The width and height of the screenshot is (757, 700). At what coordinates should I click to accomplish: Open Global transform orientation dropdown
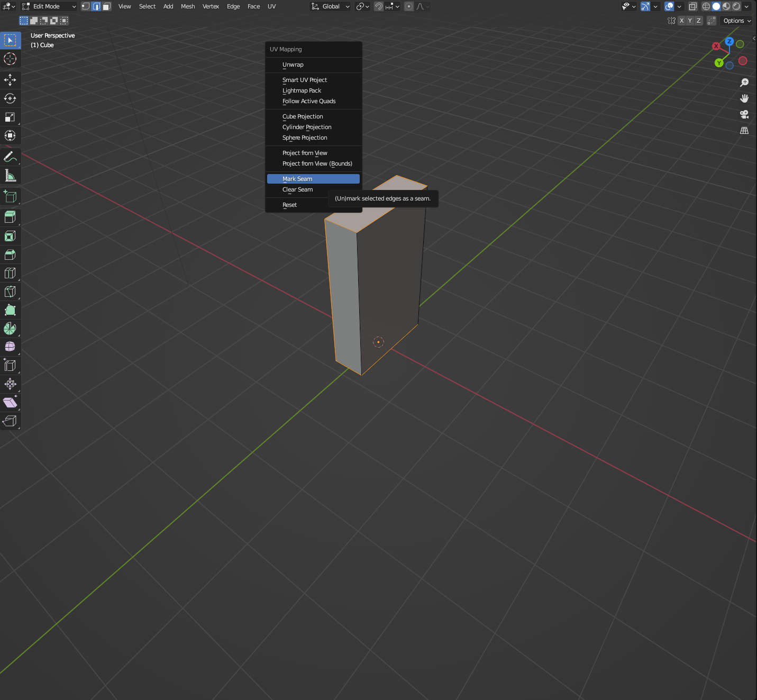(331, 6)
